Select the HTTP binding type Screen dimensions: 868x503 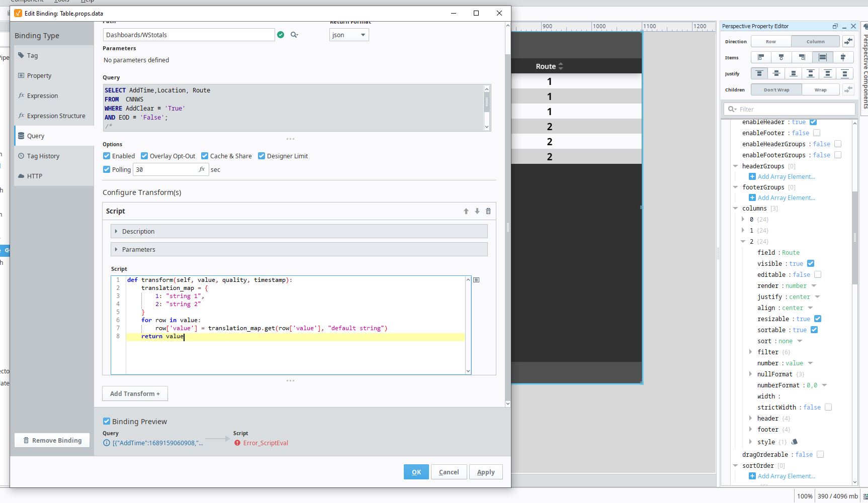(54, 176)
